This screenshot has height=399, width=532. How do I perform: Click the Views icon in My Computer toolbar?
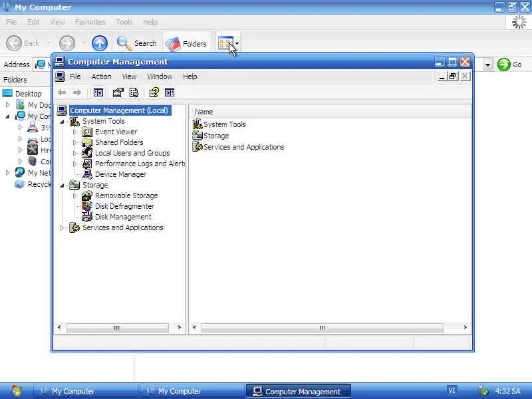pyautogui.click(x=225, y=43)
